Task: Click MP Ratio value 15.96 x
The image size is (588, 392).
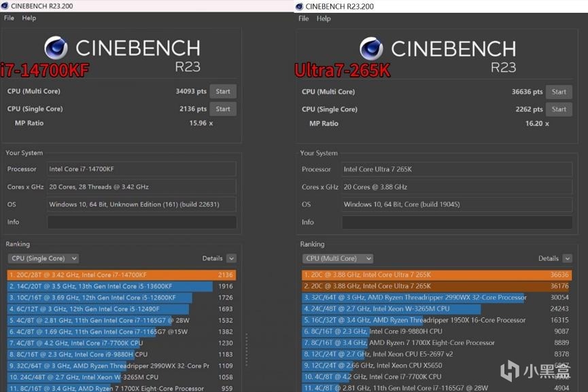Action: (x=201, y=123)
